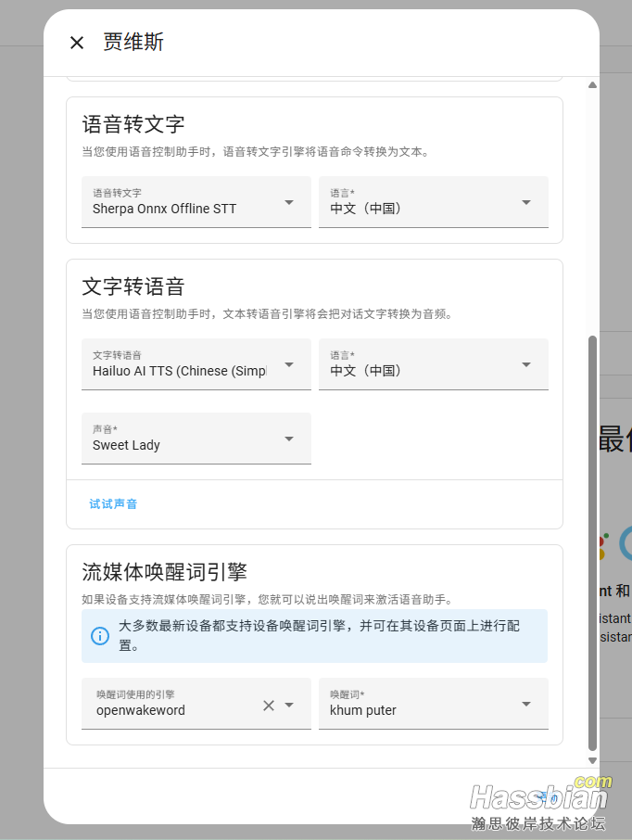Open the 文字转语音 engine dropdown
632x840 pixels.
pos(196,364)
